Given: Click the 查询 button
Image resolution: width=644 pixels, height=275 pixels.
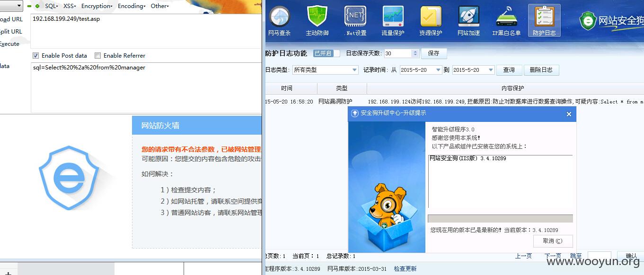Looking at the screenshot, I should [x=509, y=70].
